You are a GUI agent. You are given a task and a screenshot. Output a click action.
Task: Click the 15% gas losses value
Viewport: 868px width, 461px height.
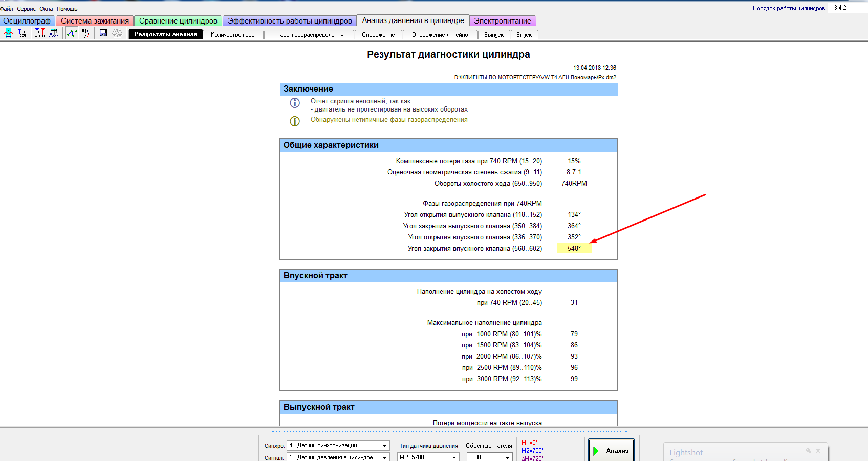click(x=574, y=161)
